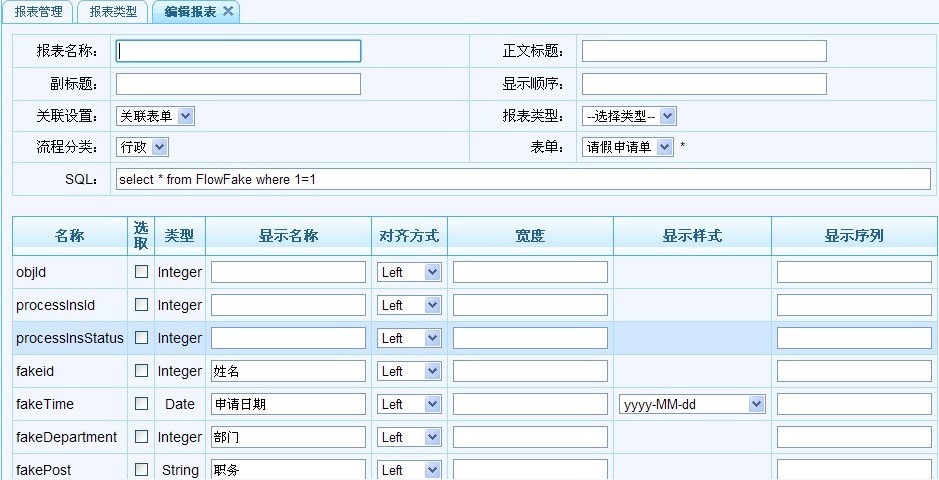
Task: Select the fakeDepartment row checkbox
Action: (x=141, y=437)
